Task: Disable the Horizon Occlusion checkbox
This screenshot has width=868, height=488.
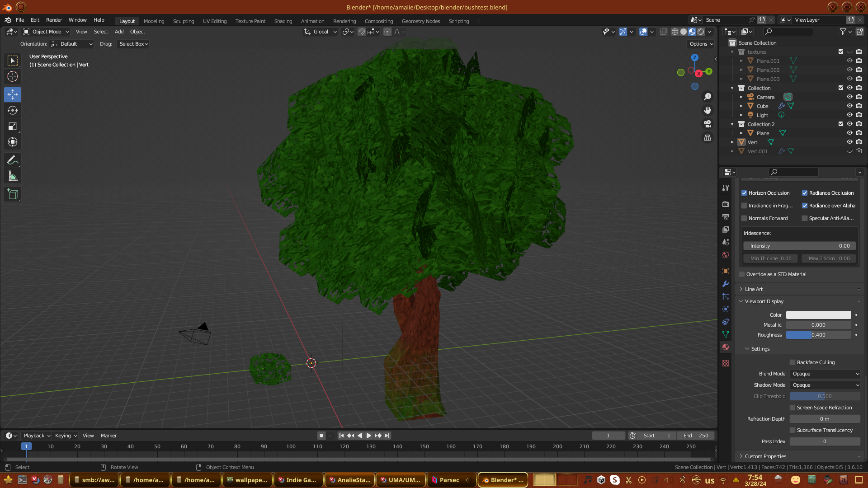Action: (x=744, y=193)
